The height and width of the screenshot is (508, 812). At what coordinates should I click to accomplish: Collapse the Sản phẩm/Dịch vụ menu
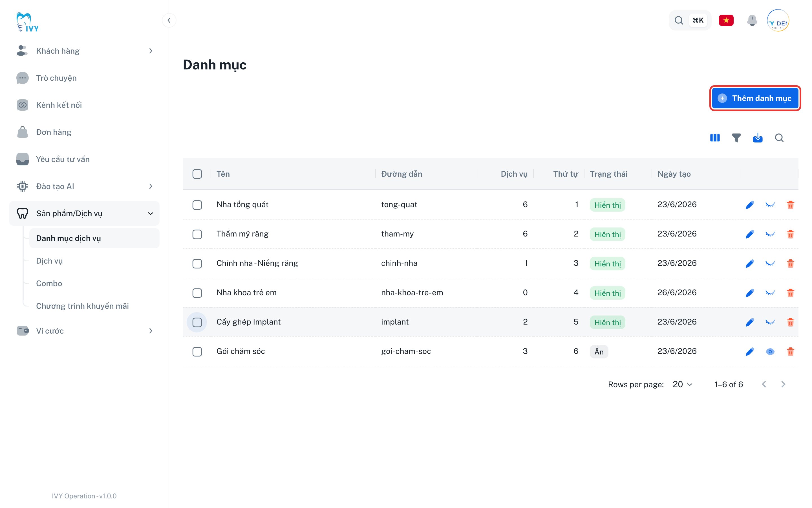pos(84,213)
